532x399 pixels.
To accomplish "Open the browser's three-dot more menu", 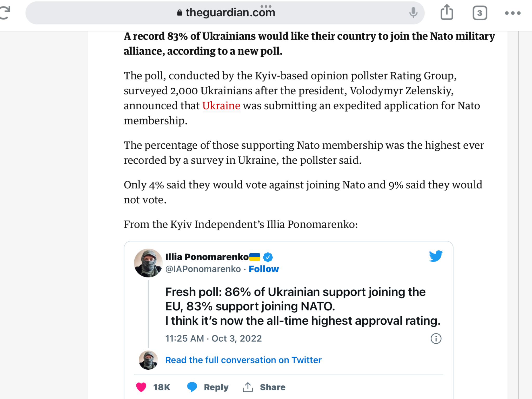I will point(513,13).
